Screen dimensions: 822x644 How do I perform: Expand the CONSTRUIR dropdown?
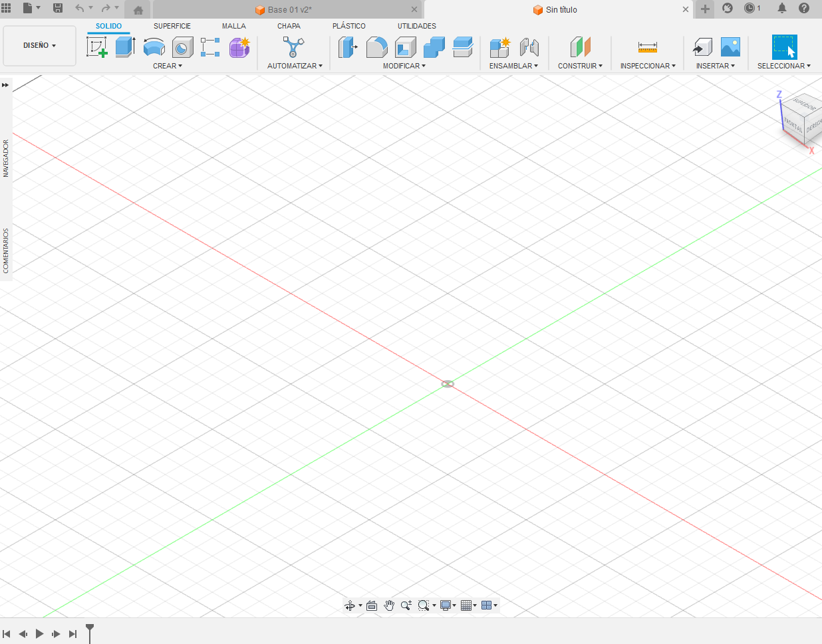pos(580,66)
